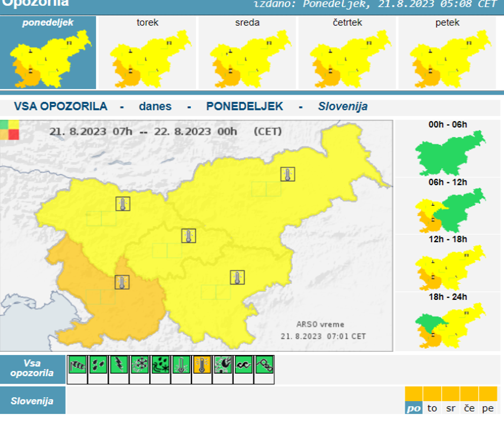Switch to the petek forecast map tab

[447, 53]
